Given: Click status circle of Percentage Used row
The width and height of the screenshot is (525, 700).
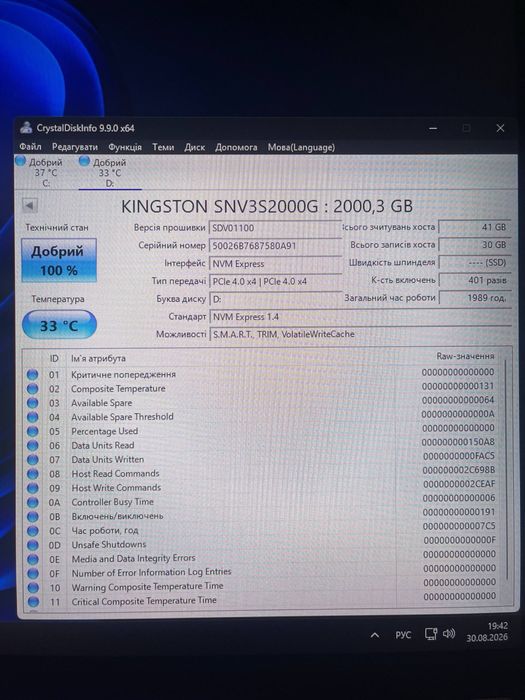Looking at the screenshot, I should (x=33, y=431).
